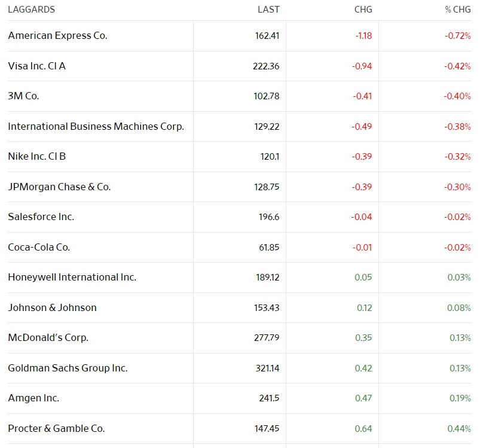Select 3M last price 102.78
The width and height of the screenshot is (480, 448).
267,96
